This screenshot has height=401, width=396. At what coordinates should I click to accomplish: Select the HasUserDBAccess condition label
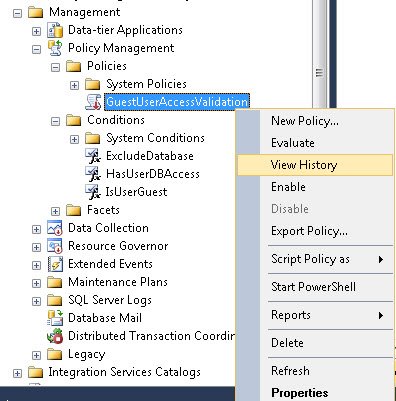click(x=153, y=174)
